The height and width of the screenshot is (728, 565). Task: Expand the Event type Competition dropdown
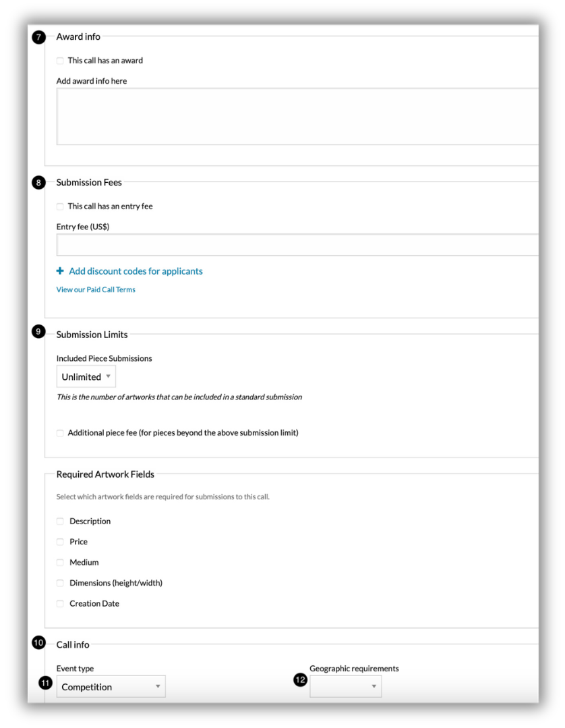(x=111, y=687)
